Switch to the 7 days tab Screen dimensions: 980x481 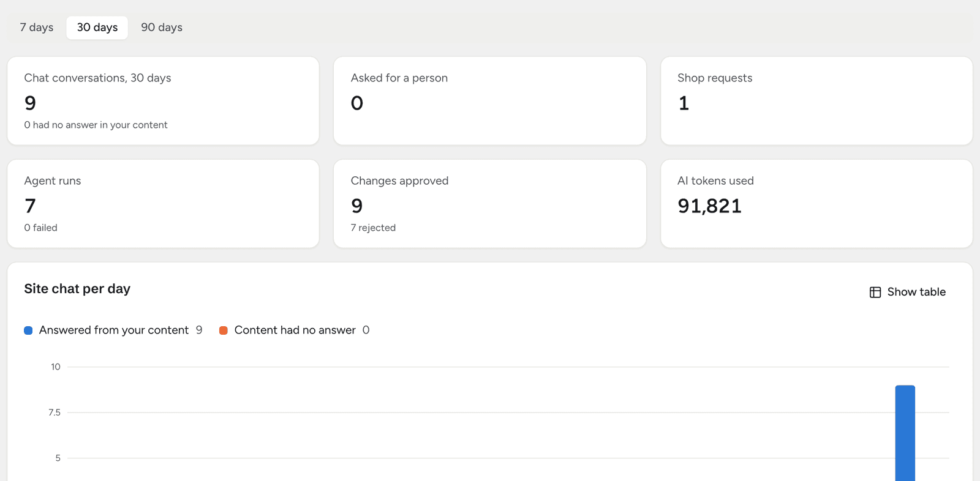[37, 28]
